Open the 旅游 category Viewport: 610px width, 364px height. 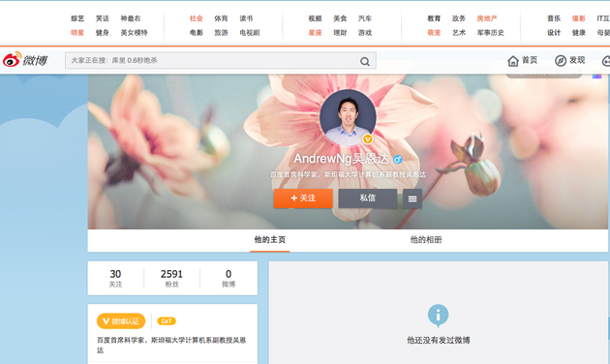coord(221,33)
